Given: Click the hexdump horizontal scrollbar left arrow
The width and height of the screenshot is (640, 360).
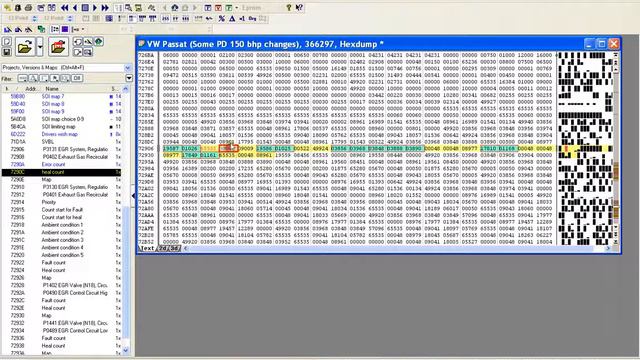Looking at the screenshot, I should (x=186, y=248).
